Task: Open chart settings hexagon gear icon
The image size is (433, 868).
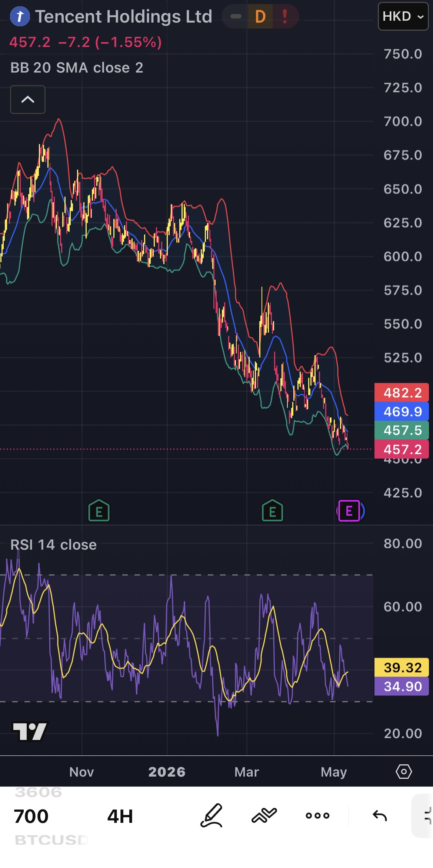Action: 404,772
